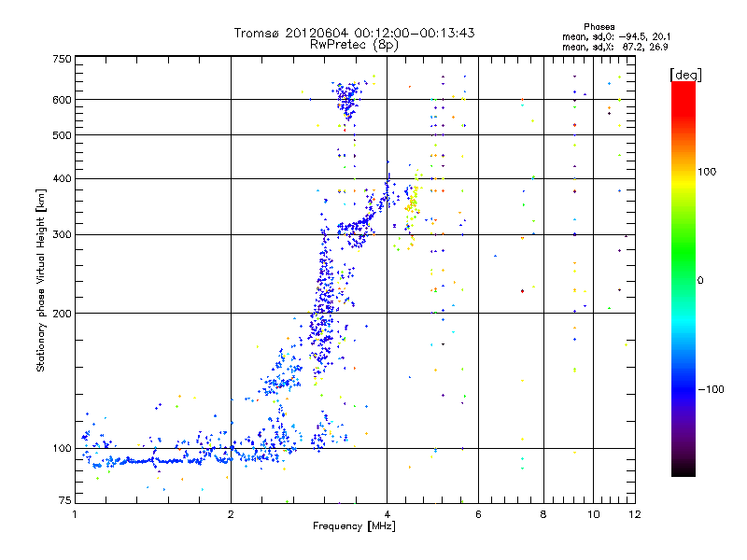Click the colorbar '100' tick label
This screenshot has width=747, height=560.
(707, 172)
